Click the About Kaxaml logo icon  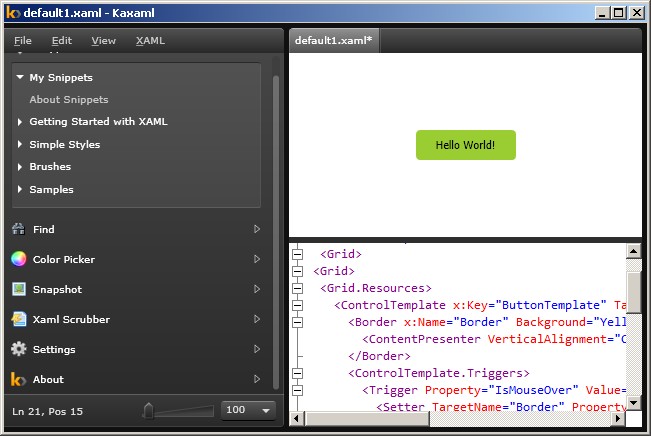coord(18,379)
